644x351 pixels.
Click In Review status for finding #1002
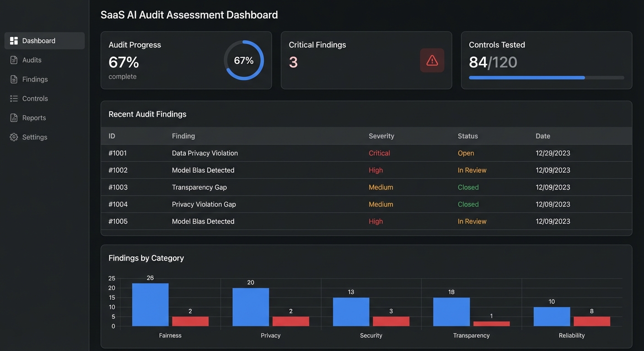(x=472, y=170)
